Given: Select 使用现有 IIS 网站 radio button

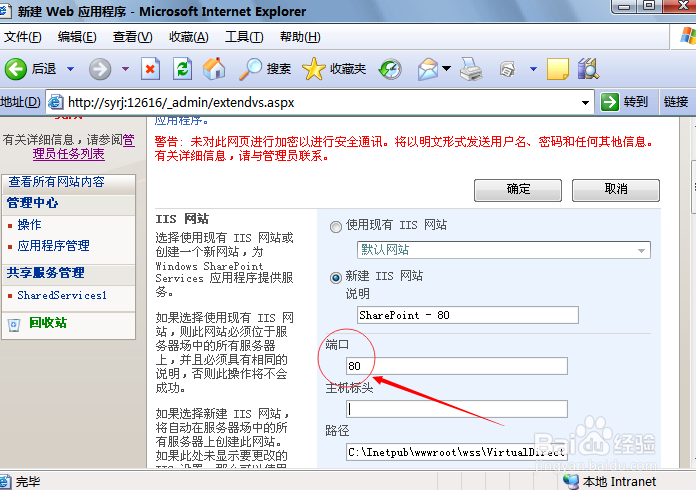Looking at the screenshot, I should (336, 227).
